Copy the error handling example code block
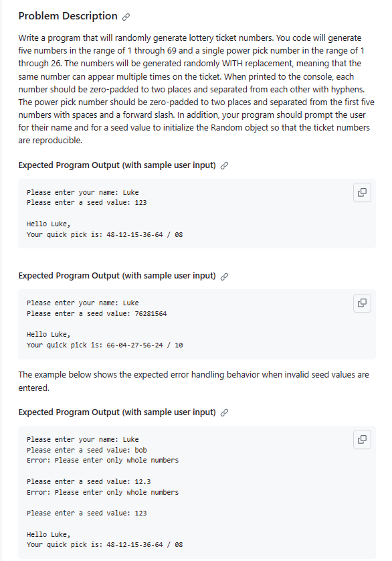Viewport: 392px width, 561px height. click(x=362, y=440)
